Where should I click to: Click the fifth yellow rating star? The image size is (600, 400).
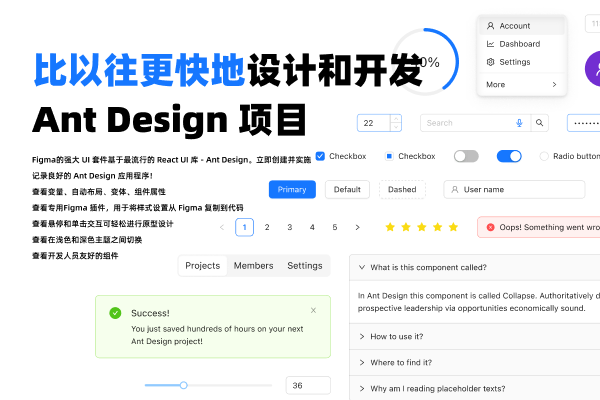pyautogui.click(x=453, y=227)
